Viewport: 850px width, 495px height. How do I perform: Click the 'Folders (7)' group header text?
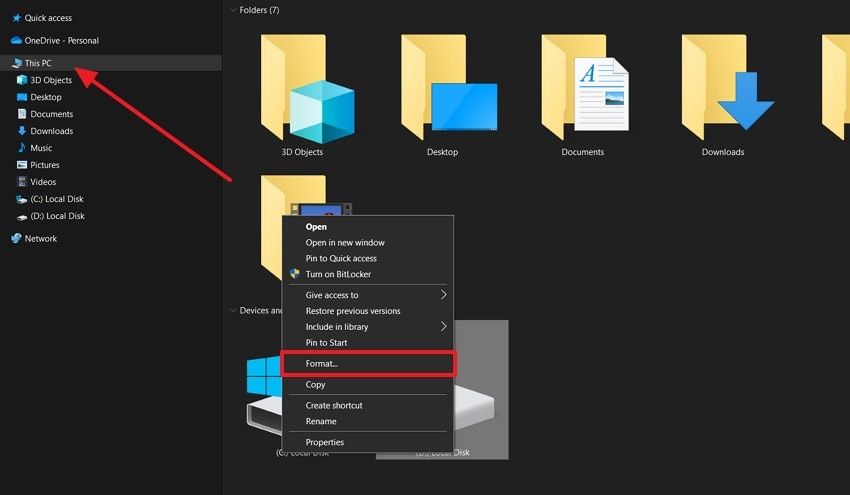pyautogui.click(x=259, y=10)
